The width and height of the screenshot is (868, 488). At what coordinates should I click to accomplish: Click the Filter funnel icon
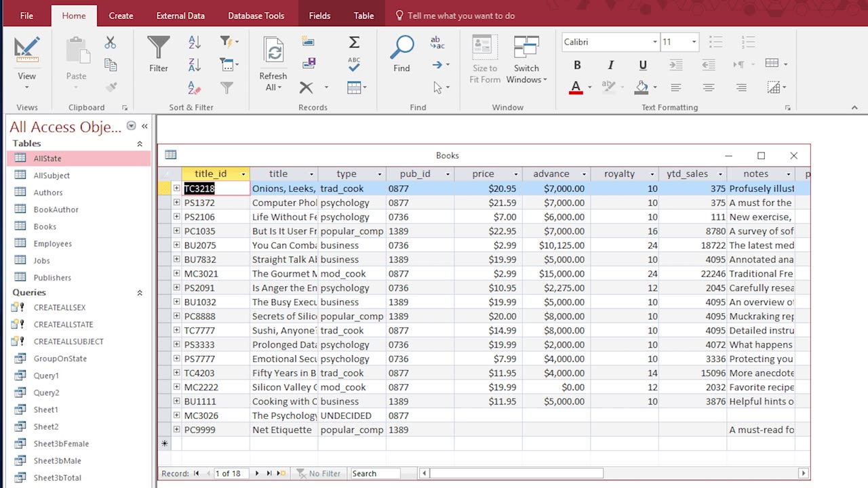(159, 47)
